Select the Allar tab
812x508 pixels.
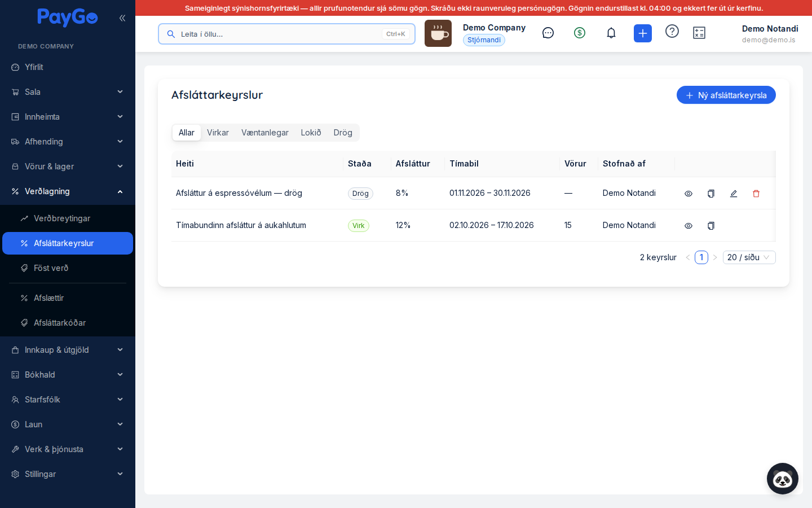(187, 133)
